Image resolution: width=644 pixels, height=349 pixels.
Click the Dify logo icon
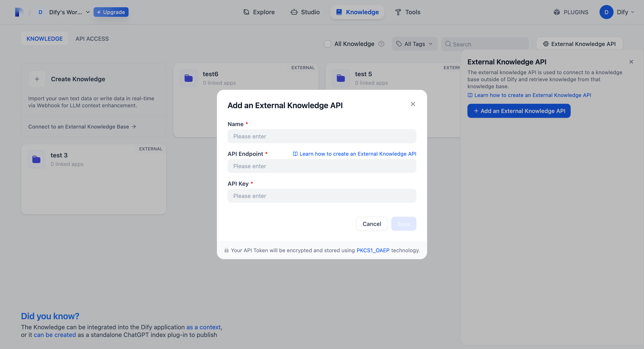pyautogui.click(x=19, y=12)
